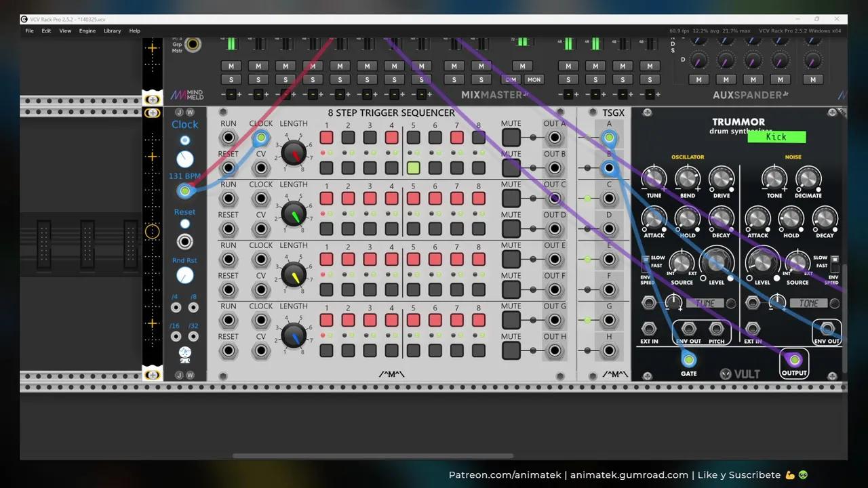Viewport: 868px width, 488px height.
Task: Click the CV jack beside the blue LENGTH knob
Action: 261,350
